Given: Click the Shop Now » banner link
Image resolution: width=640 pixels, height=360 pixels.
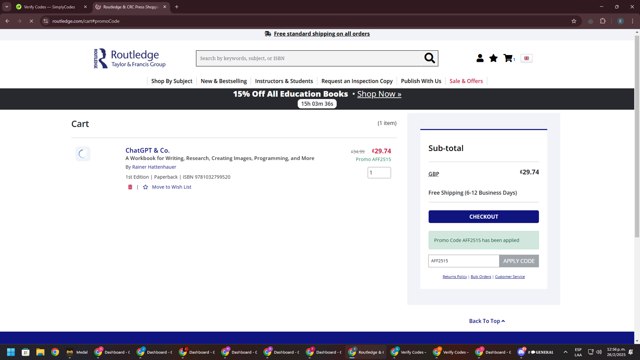Looking at the screenshot, I should (379, 94).
